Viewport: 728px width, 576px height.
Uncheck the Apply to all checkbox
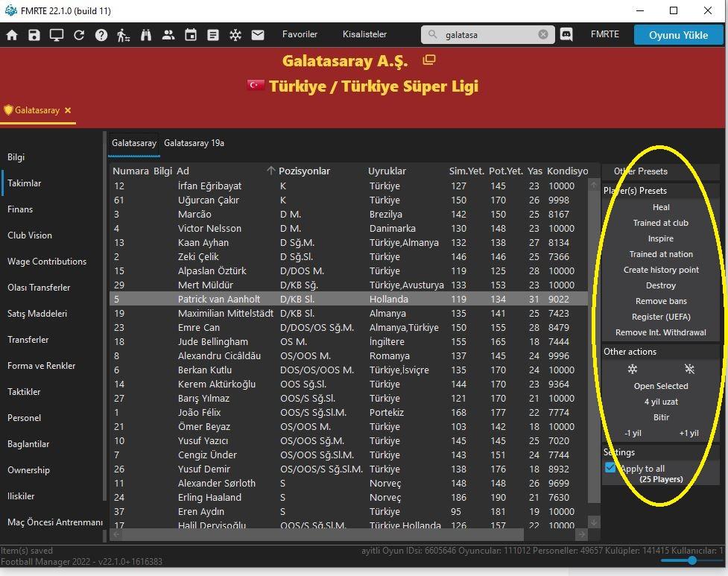pos(610,468)
